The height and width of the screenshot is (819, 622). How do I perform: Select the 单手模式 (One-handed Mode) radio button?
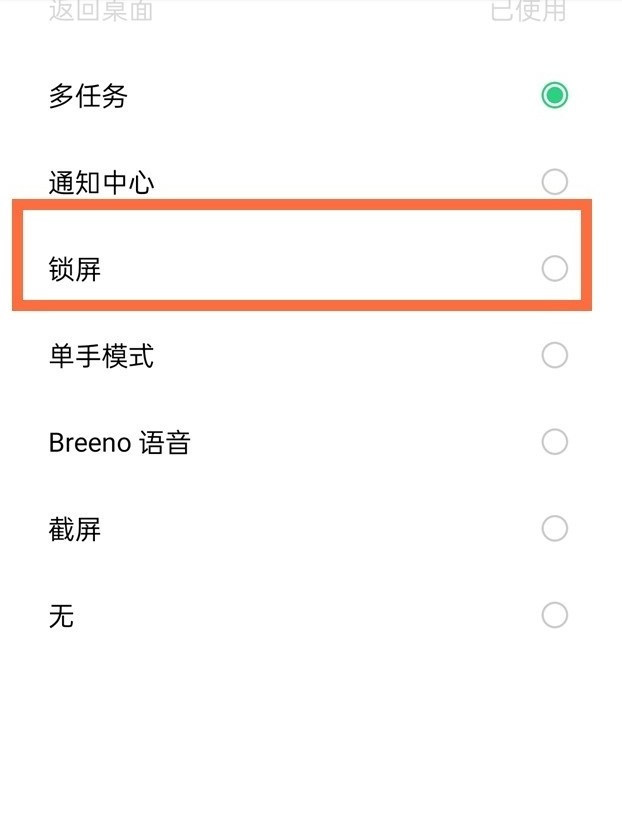pyautogui.click(x=554, y=355)
